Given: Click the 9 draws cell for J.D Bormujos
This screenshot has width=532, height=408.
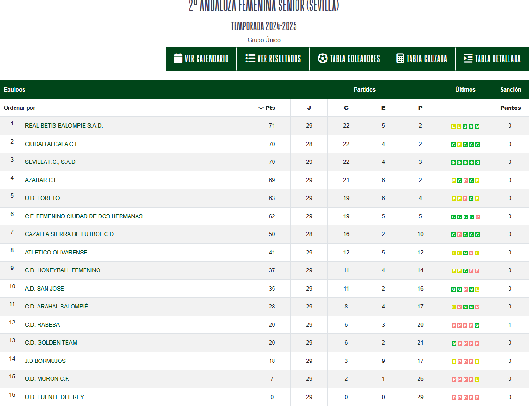Looking at the screenshot, I should pyautogui.click(x=383, y=361).
